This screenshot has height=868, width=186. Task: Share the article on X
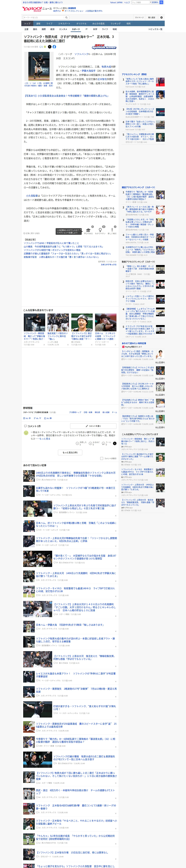[50, 47]
